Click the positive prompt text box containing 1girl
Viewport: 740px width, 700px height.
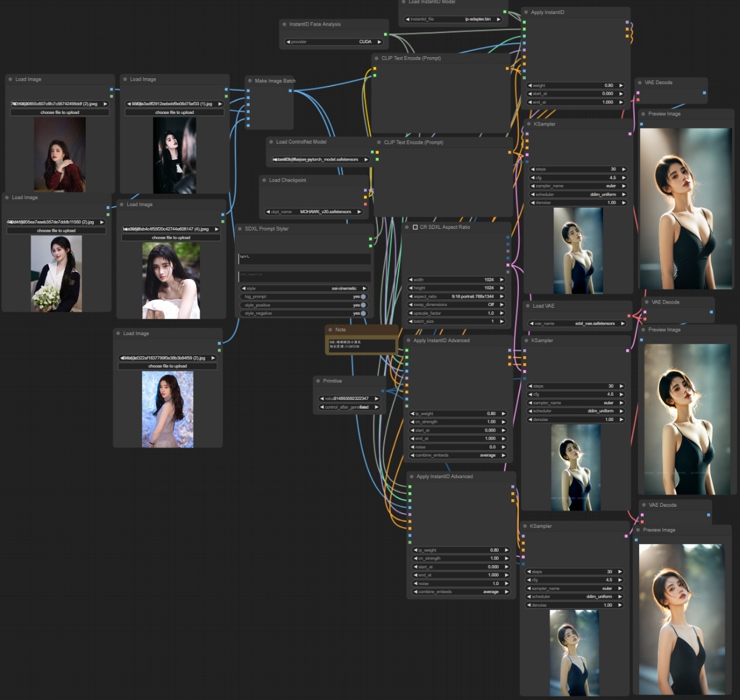click(x=304, y=258)
